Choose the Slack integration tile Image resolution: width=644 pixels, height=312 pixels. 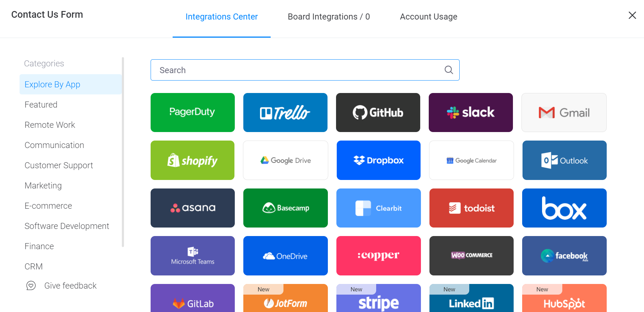(x=471, y=113)
